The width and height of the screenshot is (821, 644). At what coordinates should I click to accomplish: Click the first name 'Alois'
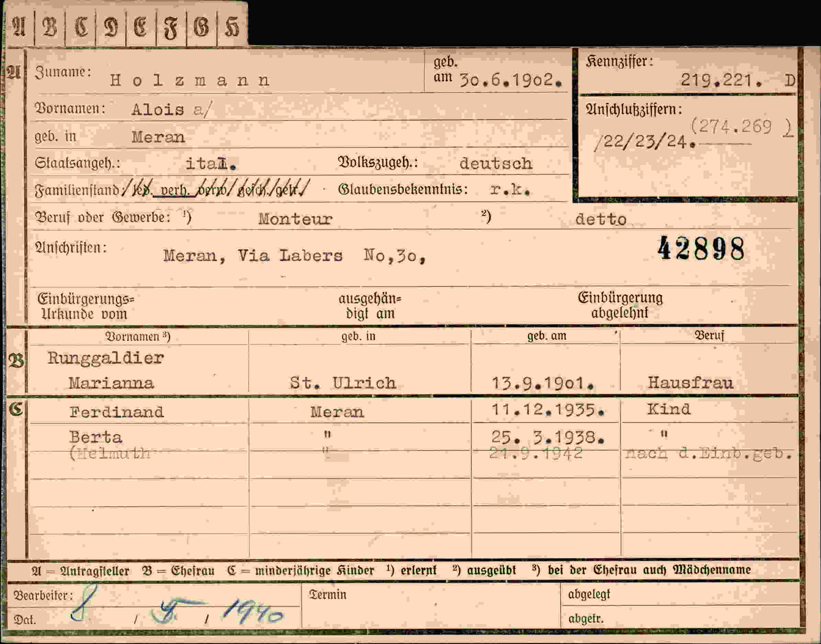[158, 110]
